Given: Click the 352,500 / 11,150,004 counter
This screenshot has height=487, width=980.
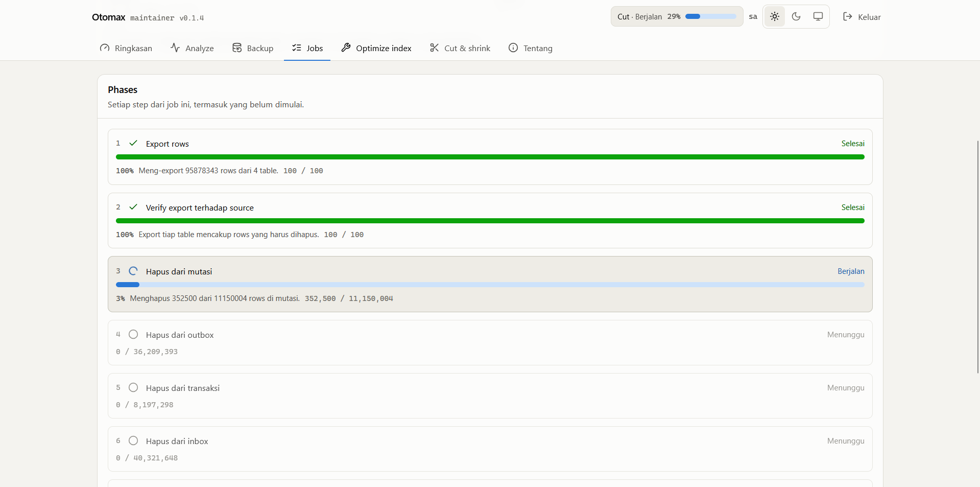Looking at the screenshot, I should (349, 298).
